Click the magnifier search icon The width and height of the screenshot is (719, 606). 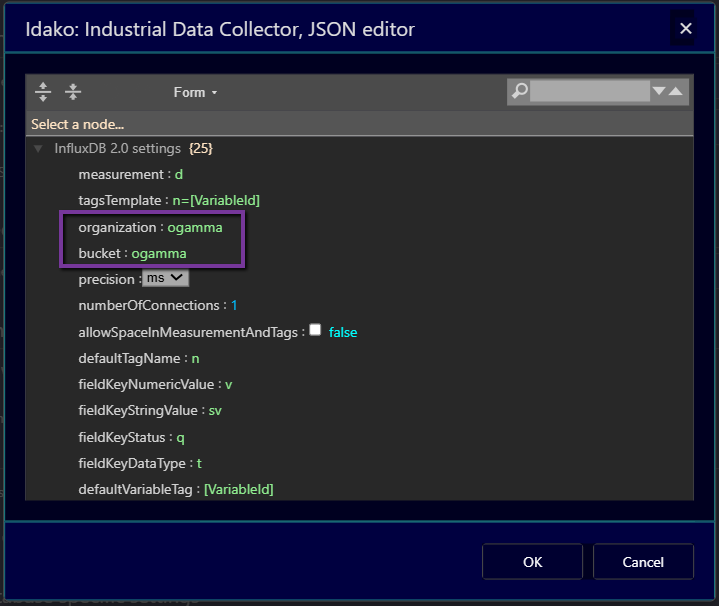point(520,91)
